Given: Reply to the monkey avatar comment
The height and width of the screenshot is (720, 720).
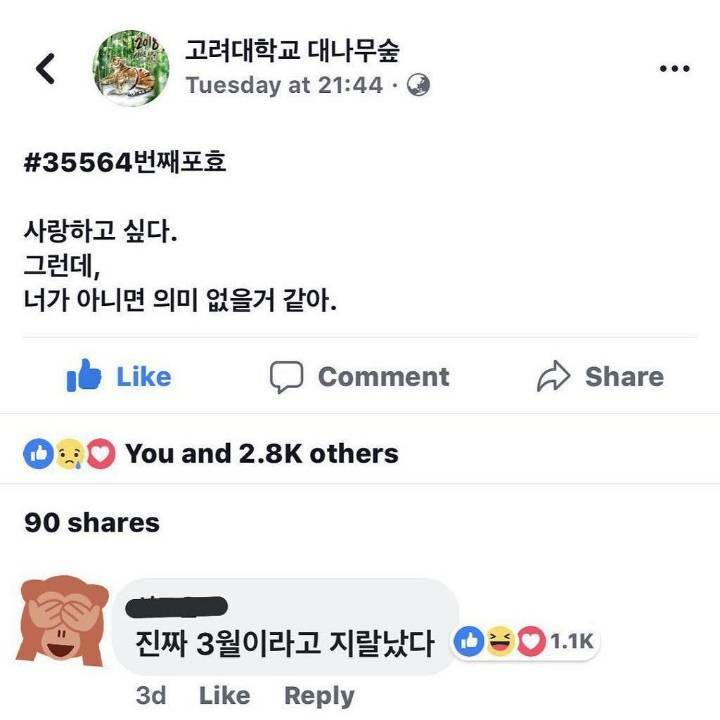Looking at the screenshot, I should (x=319, y=696).
